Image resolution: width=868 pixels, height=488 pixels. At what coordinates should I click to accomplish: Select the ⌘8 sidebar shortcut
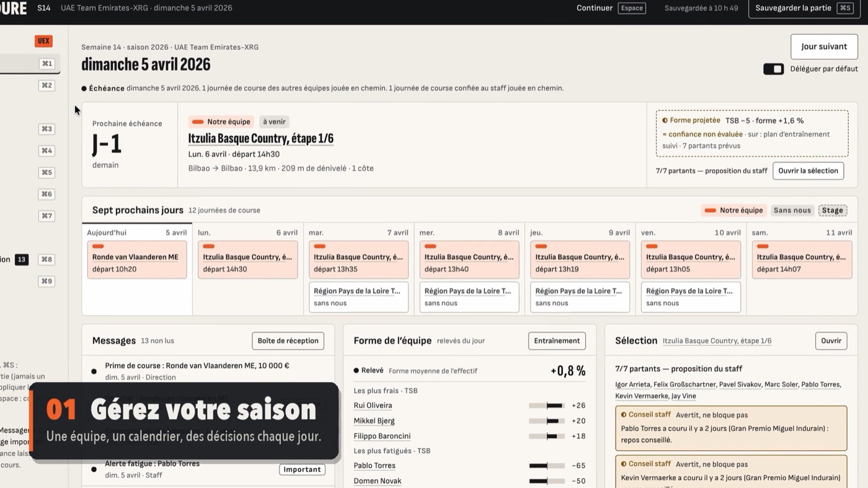pos(46,259)
